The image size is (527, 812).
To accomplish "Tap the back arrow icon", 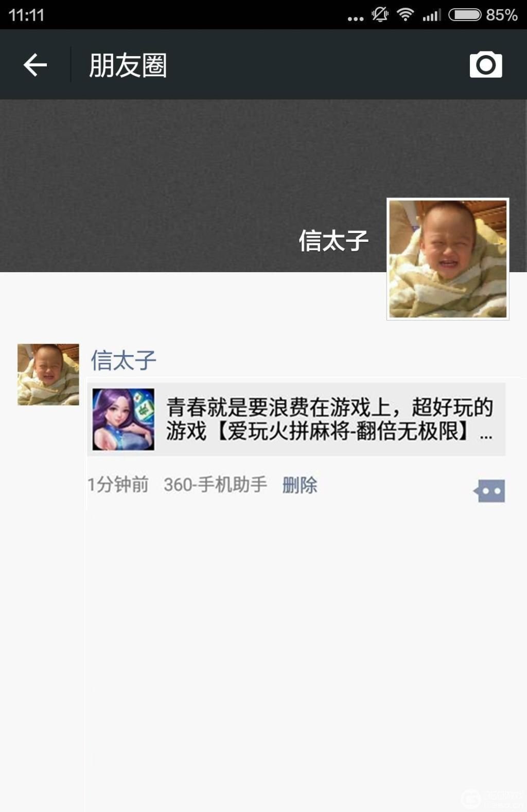I will (x=35, y=65).
